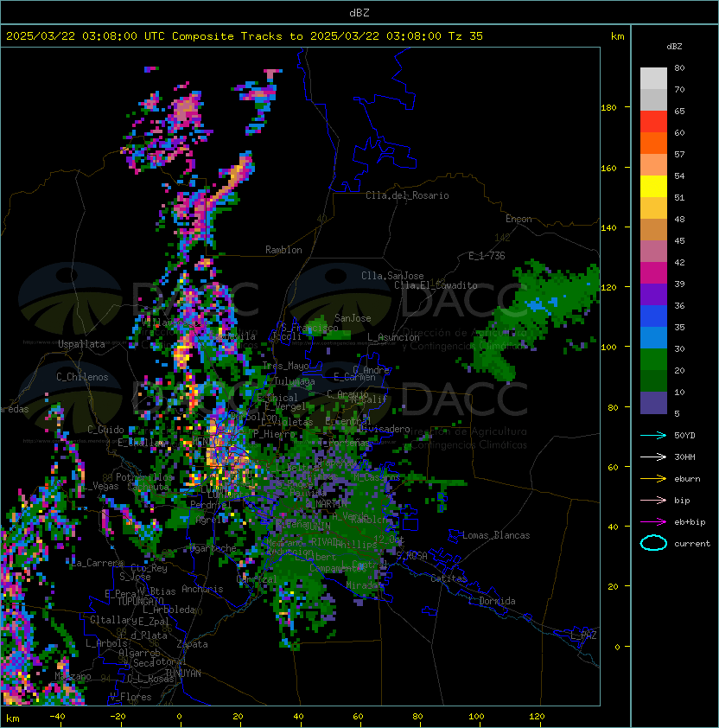Click the '-40' km tick on horizontal axis
719x728 pixels.
point(57,717)
